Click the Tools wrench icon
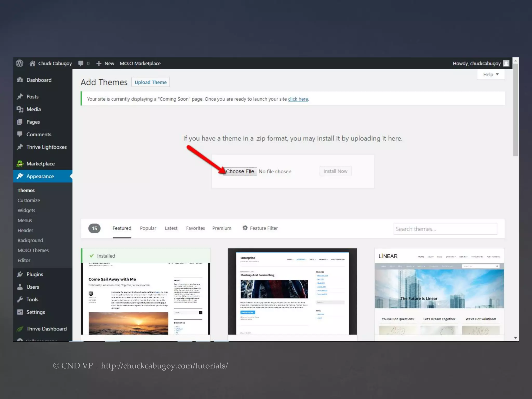 (x=20, y=300)
